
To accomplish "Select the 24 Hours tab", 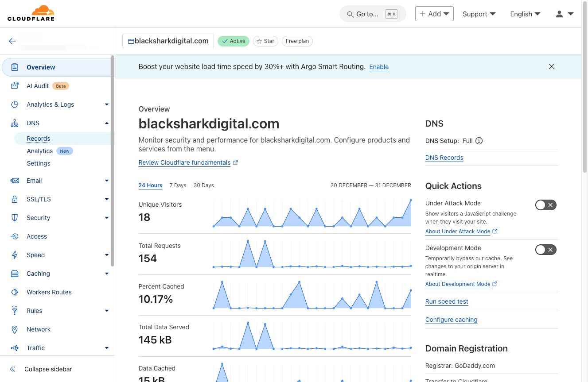I will coord(151,185).
